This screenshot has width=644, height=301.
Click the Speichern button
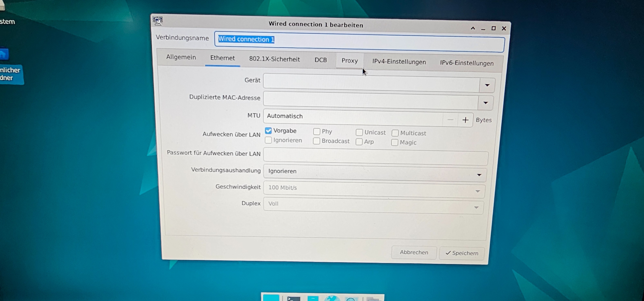pos(462,253)
